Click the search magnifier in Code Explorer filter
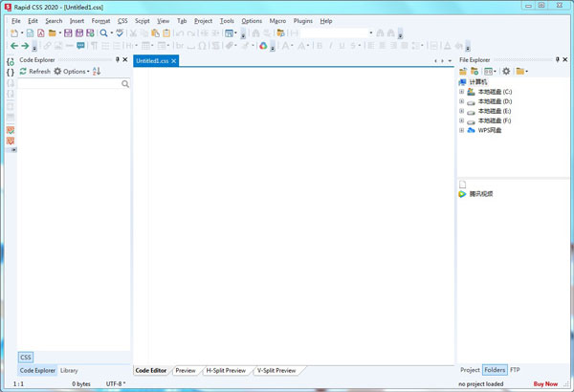This screenshot has width=574, height=392. coord(125,84)
